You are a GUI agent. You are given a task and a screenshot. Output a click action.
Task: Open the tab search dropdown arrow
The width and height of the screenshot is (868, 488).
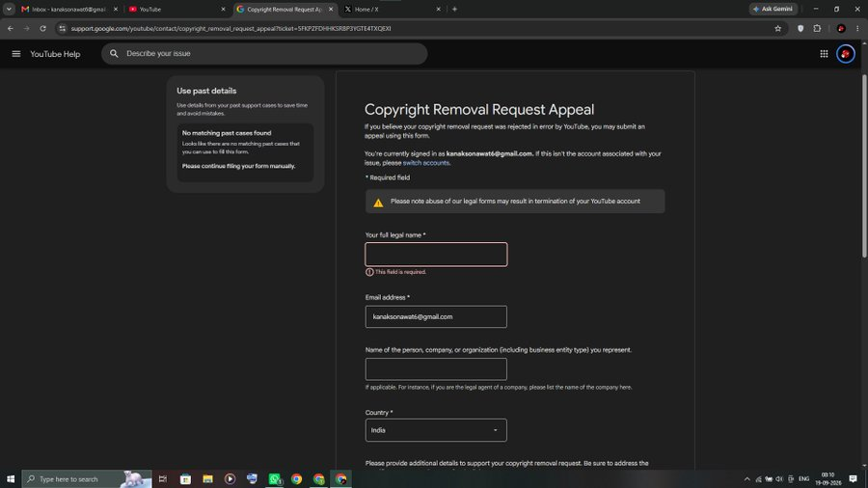[x=9, y=9]
